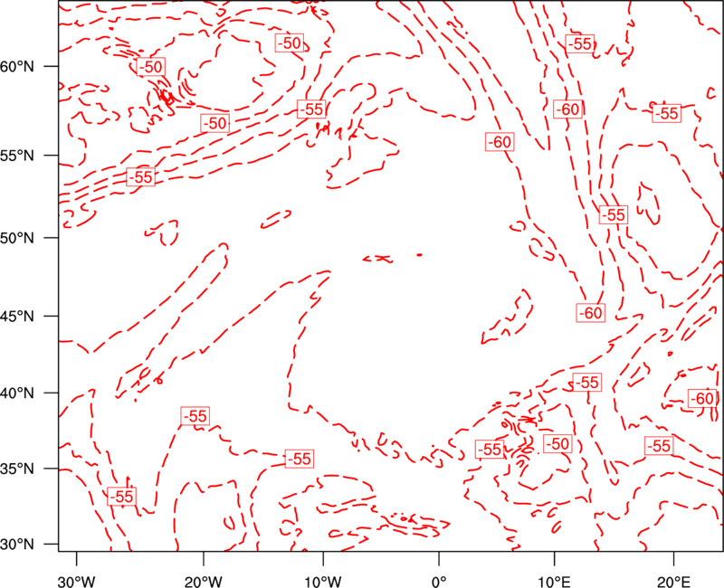Click the 55°N latitude axis label
The height and width of the screenshot is (588, 724).
point(17,156)
